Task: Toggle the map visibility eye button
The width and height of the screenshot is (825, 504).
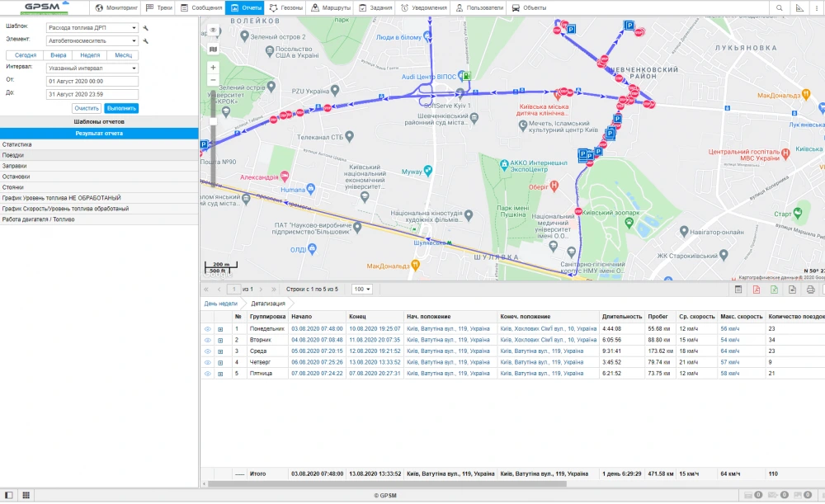Action: [x=213, y=31]
